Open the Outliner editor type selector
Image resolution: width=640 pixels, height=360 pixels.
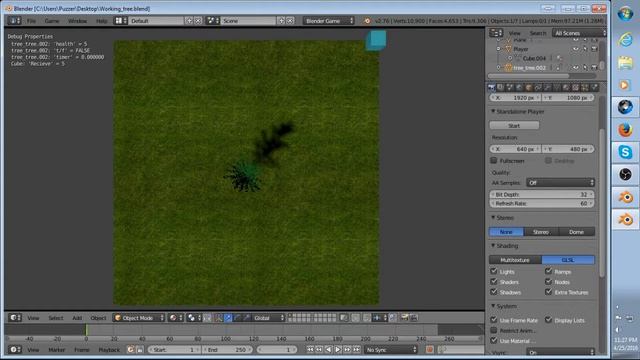click(x=496, y=33)
